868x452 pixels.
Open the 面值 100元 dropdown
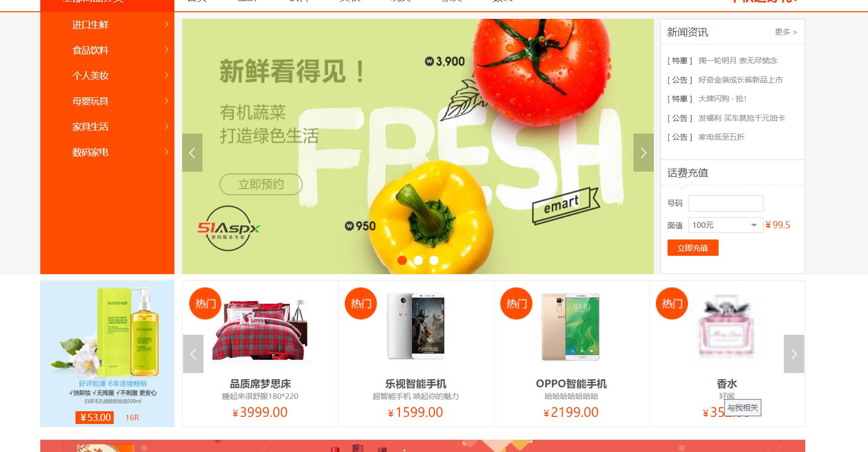click(726, 225)
